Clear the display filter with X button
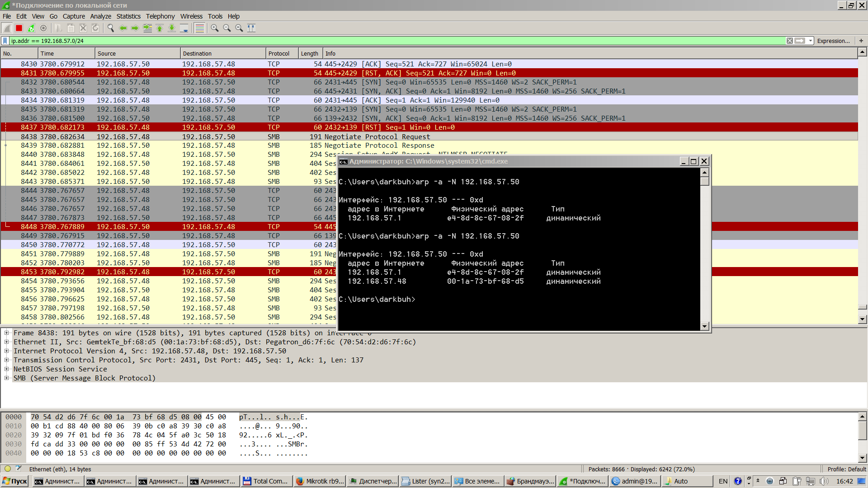 click(x=790, y=41)
